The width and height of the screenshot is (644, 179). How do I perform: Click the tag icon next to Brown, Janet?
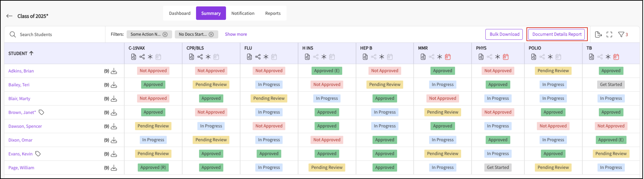pyautogui.click(x=41, y=112)
